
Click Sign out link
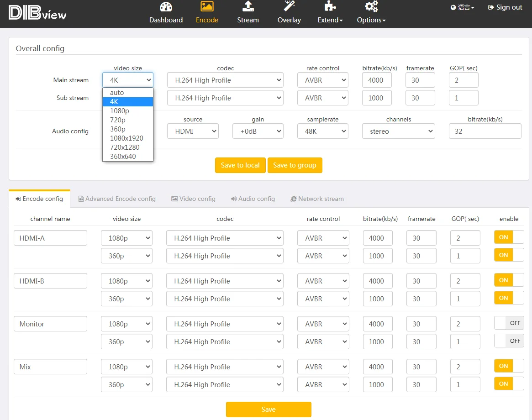pyautogui.click(x=505, y=7)
